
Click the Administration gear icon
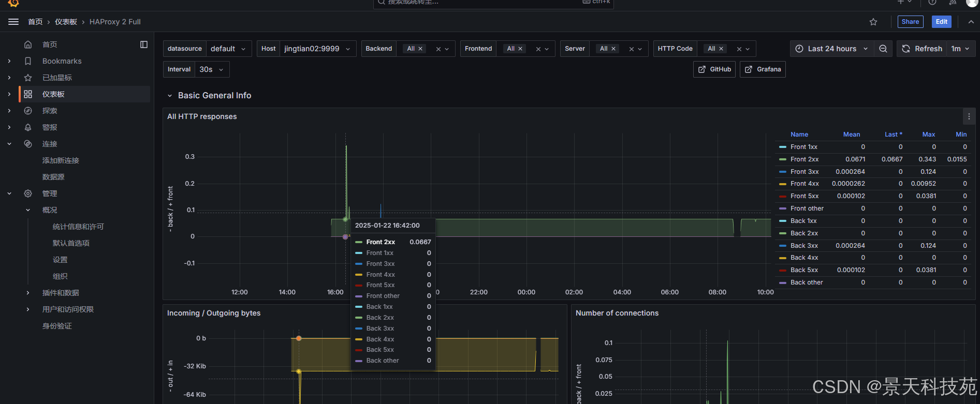(28, 193)
